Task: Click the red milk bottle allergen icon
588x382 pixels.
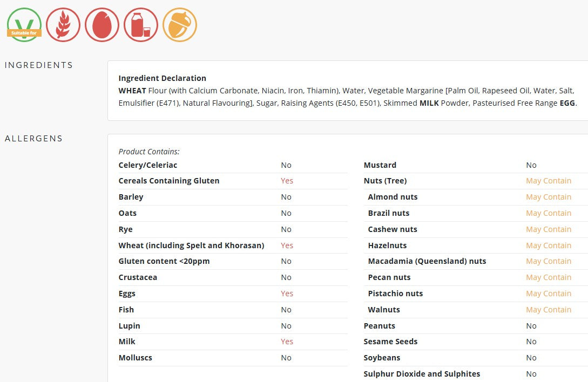Action: pyautogui.click(x=141, y=25)
